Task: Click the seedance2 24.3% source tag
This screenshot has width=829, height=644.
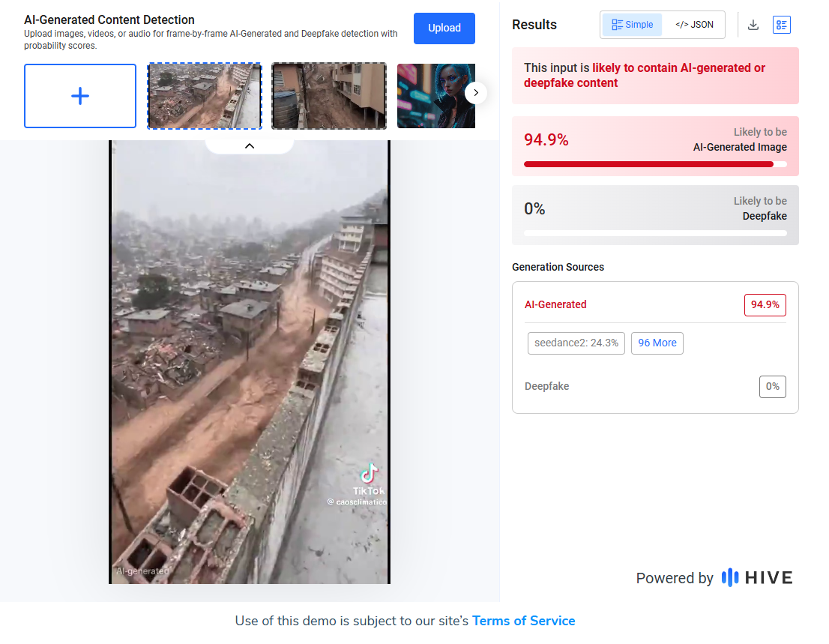Action: (x=576, y=343)
